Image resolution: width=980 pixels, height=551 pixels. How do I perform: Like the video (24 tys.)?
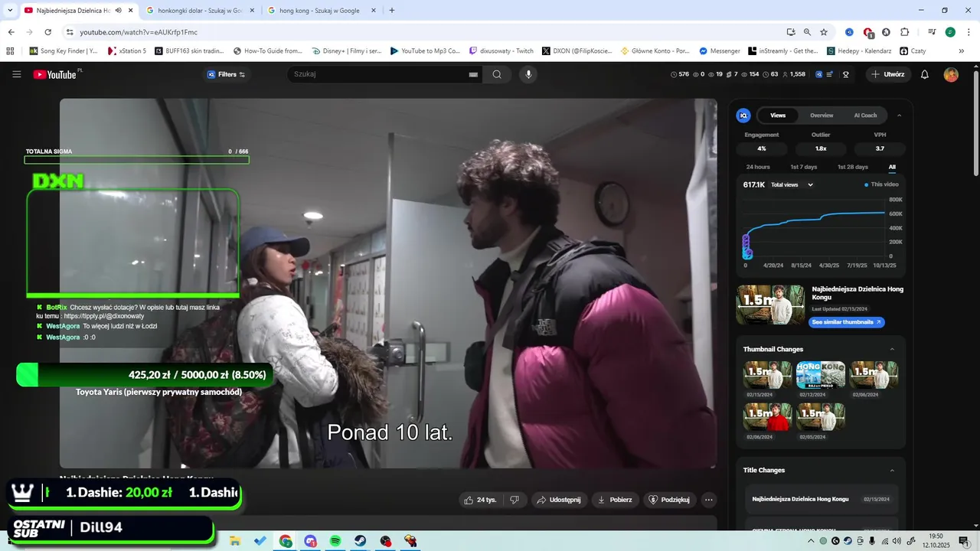pos(480,500)
